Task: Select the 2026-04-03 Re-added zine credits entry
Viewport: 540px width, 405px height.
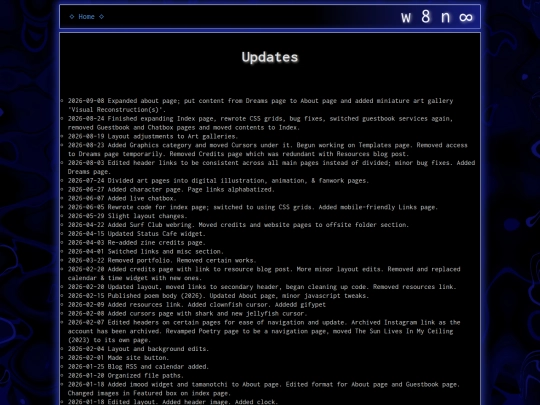Action: click(136, 242)
